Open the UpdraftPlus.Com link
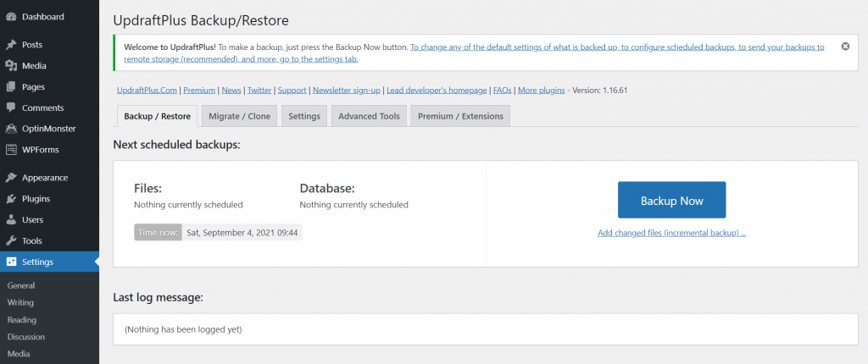This screenshot has width=868, height=364. click(147, 91)
